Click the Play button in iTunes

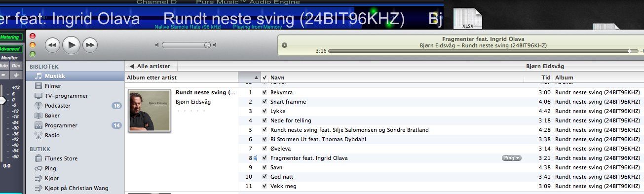(71, 45)
